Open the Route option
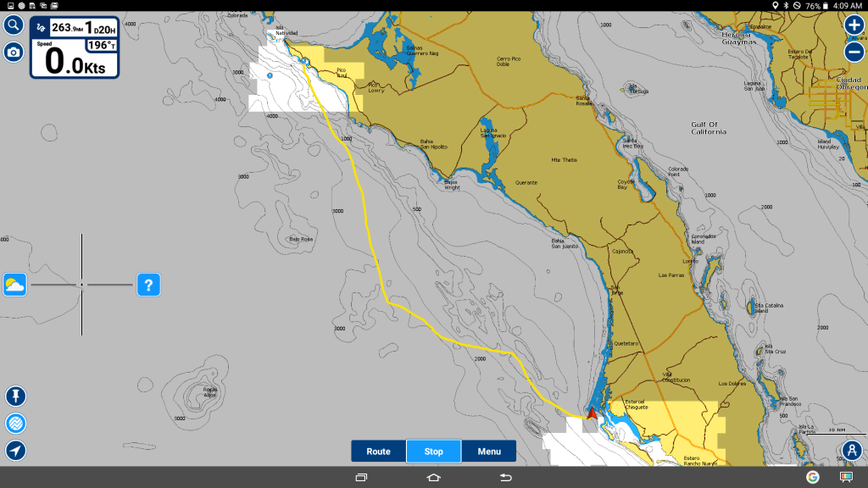This screenshot has width=868, height=488. pyautogui.click(x=378, y=452)
